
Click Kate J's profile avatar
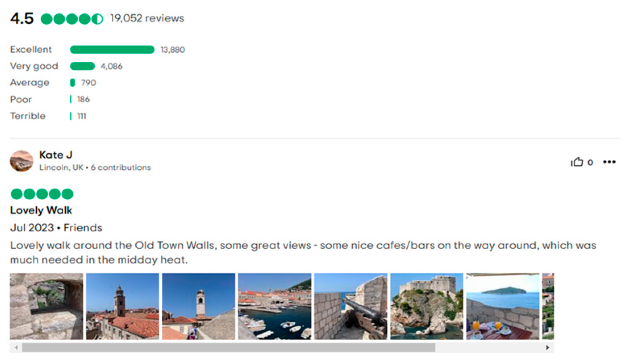coord(21,161)
